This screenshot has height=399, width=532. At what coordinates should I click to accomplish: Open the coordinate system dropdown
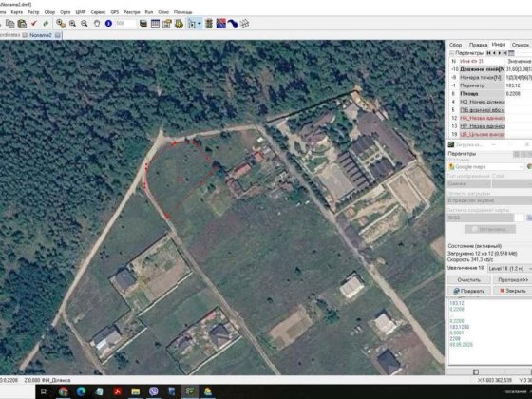click(480, 218)
